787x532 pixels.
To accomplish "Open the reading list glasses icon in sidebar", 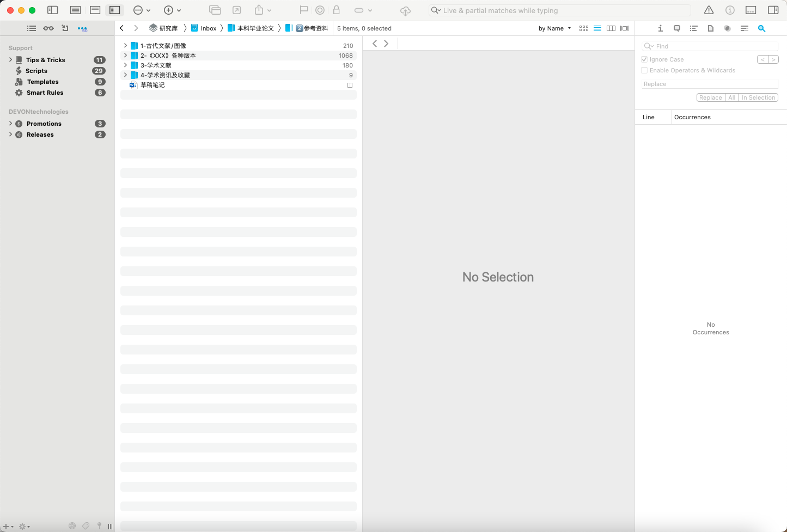I will [48, 28].
